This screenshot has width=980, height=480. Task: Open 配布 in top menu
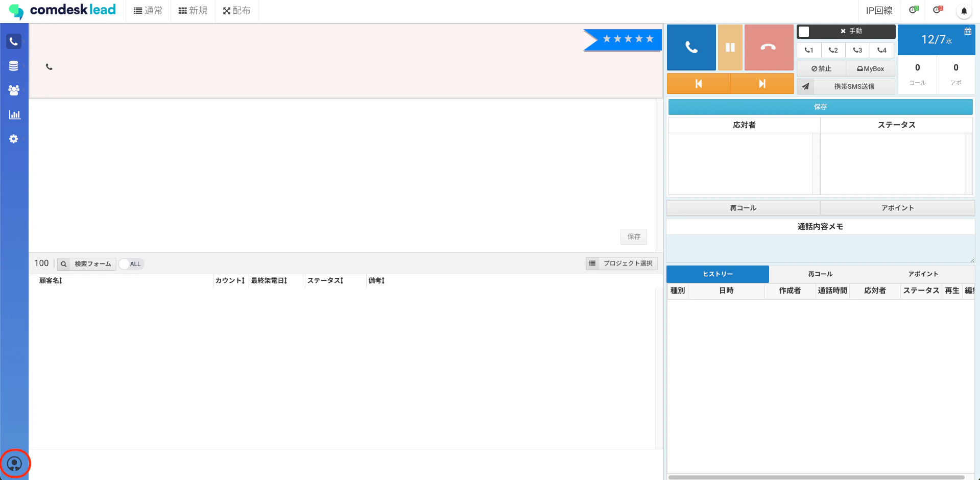[236, 11]
